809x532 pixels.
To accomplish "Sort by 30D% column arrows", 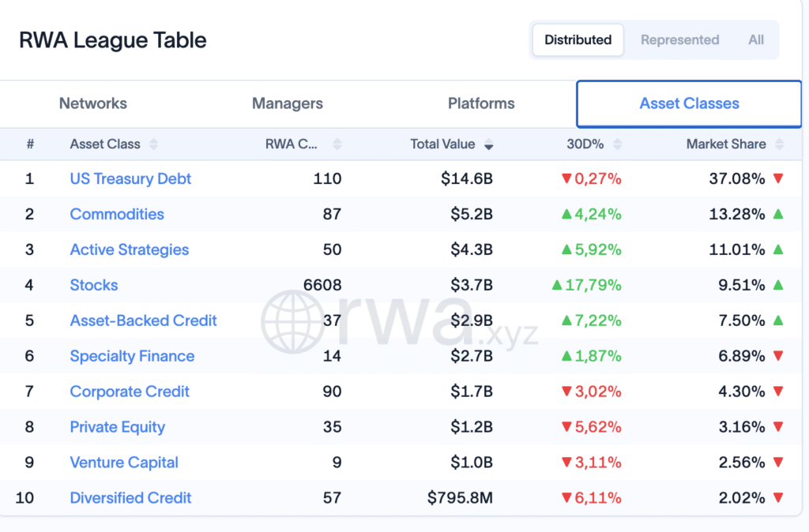I will pos(618,144).
